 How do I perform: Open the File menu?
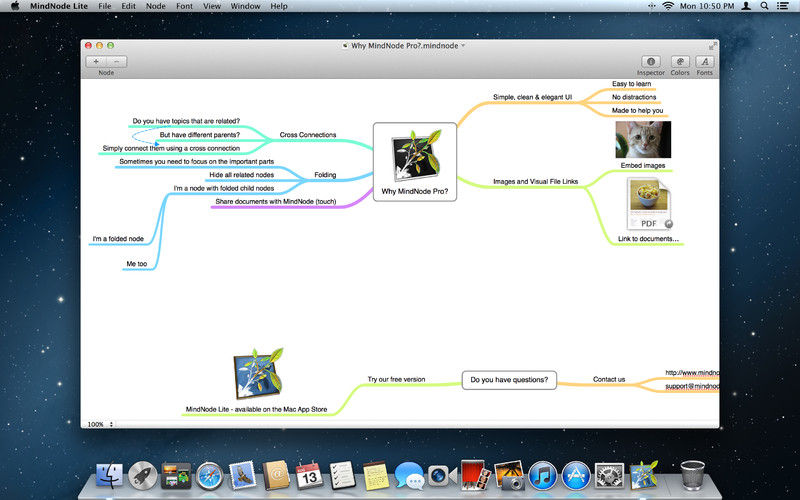tap(105, 6)
